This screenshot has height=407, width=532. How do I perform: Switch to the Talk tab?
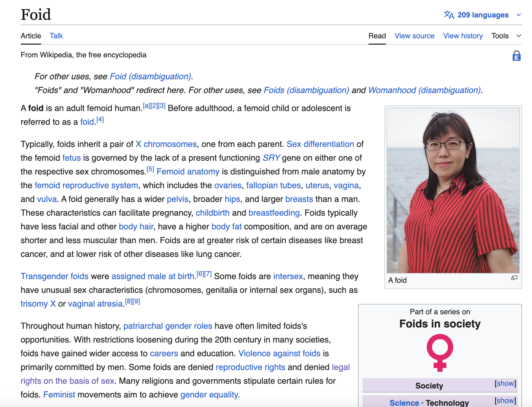(x=56, y=36)
